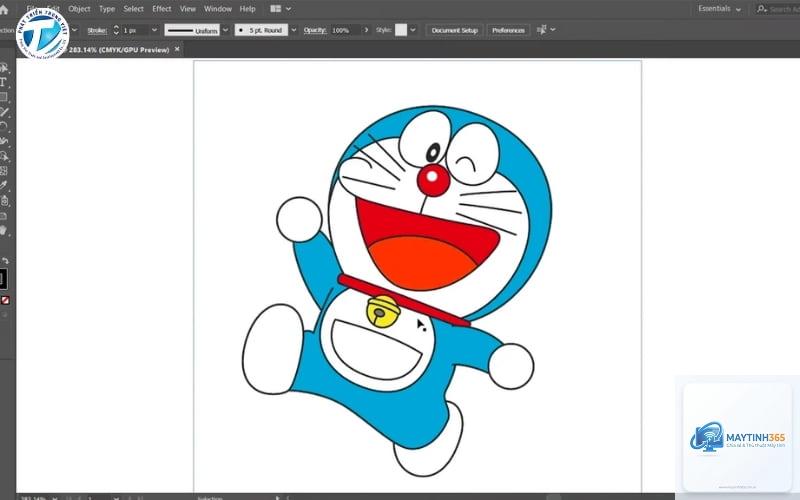Image resolution: width=800 pixels, height=500 pixels.
Task: Select the Eyedropper tool
Action: [x=4, y=185]
